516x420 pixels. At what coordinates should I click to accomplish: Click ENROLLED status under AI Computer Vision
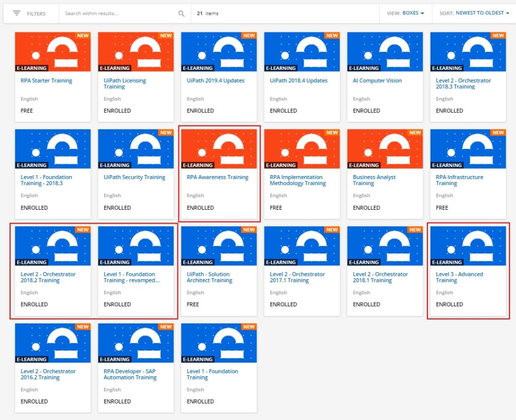coord(366,111)
